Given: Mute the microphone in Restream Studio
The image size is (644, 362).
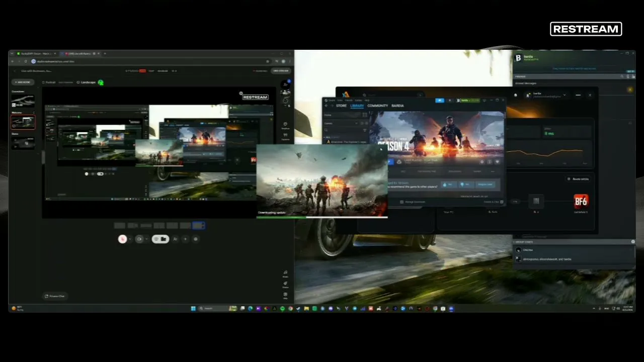Looking at the screenshot, I should pos(122,239).
